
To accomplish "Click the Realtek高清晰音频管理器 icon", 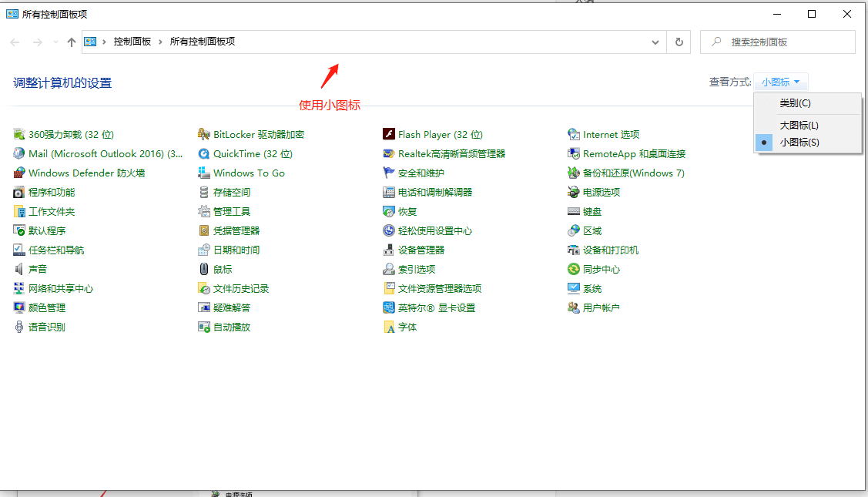I will (389, 153).
